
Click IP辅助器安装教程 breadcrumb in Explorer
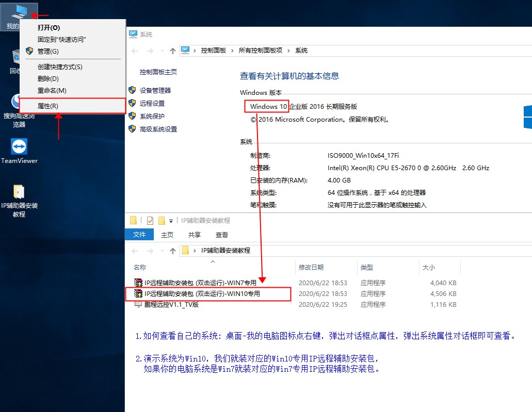(x=226, y=251)
